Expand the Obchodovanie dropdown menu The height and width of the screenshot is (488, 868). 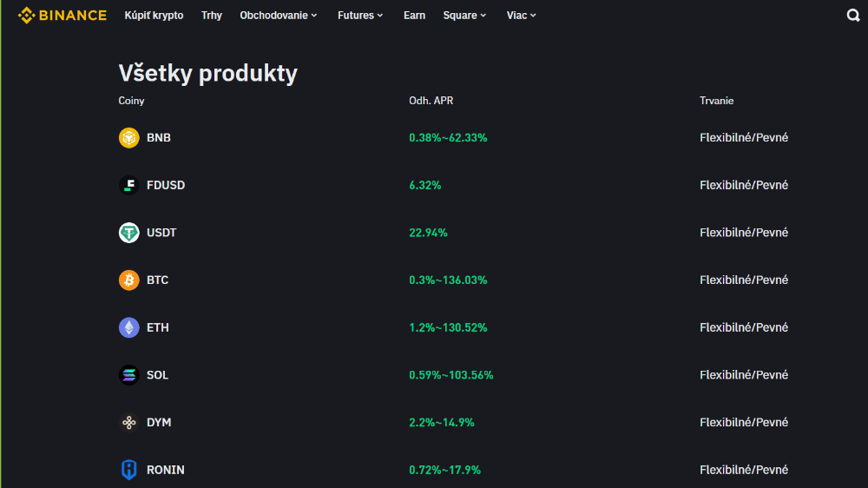(279, 16)
